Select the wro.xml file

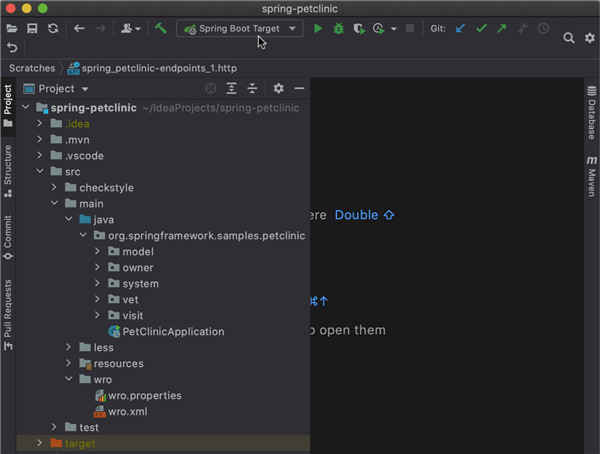(121, 412)
